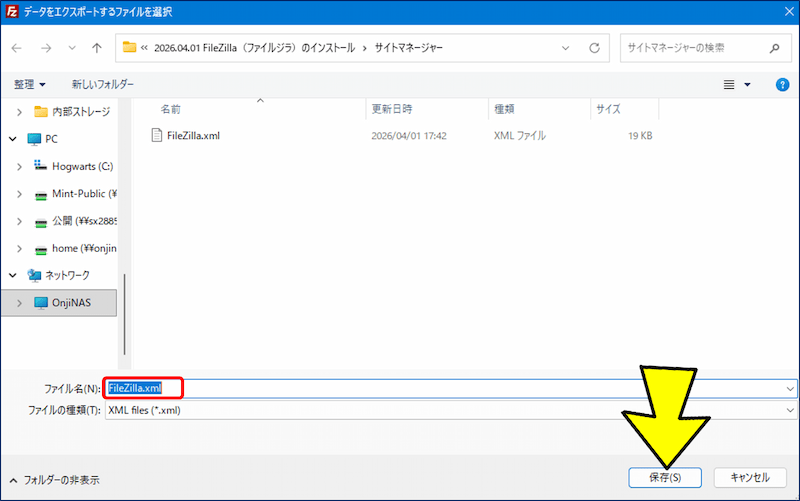This screenshot has width=800, height=501.
Task: Select ネットワーク in navigation pane
Action: coord(59,275)
